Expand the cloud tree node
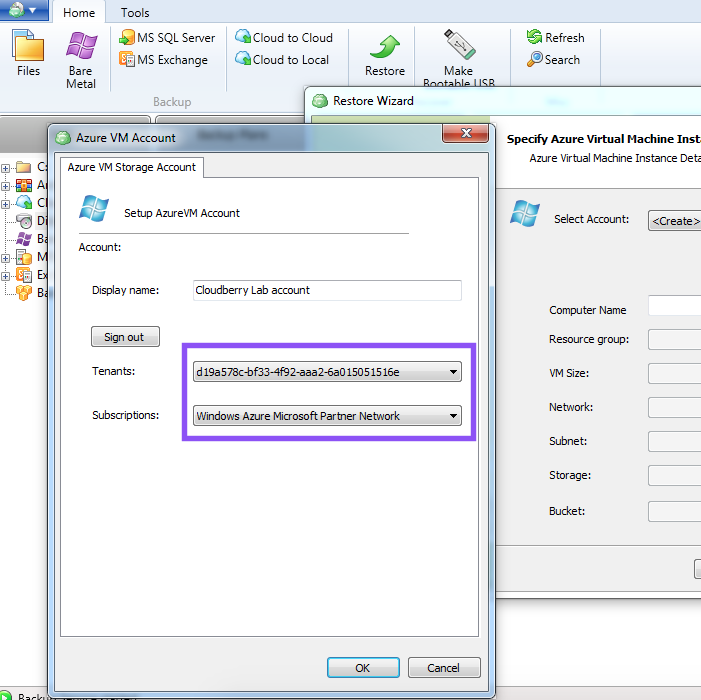This screenshot has height=700, width=701. click(x=5, y=204)
